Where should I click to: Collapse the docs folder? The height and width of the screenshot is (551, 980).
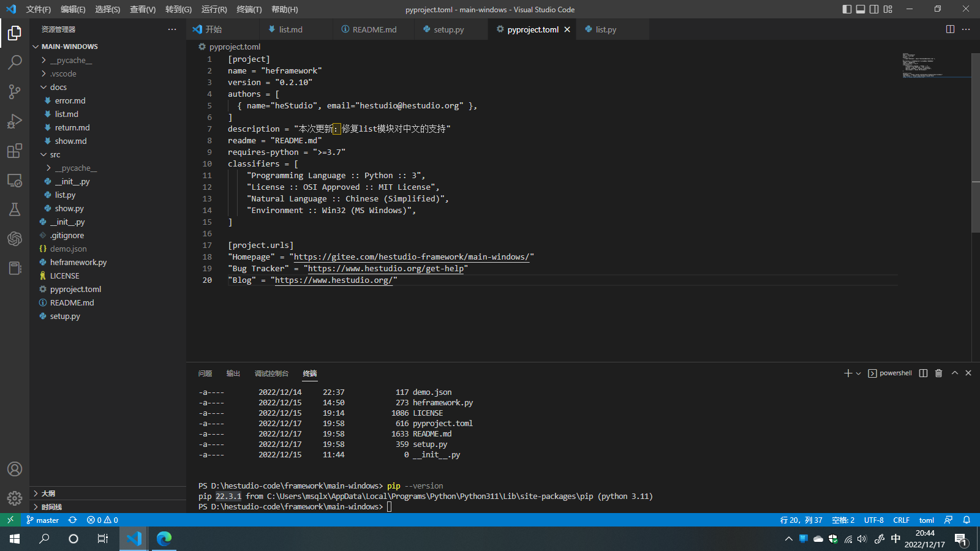click(108, 87)
